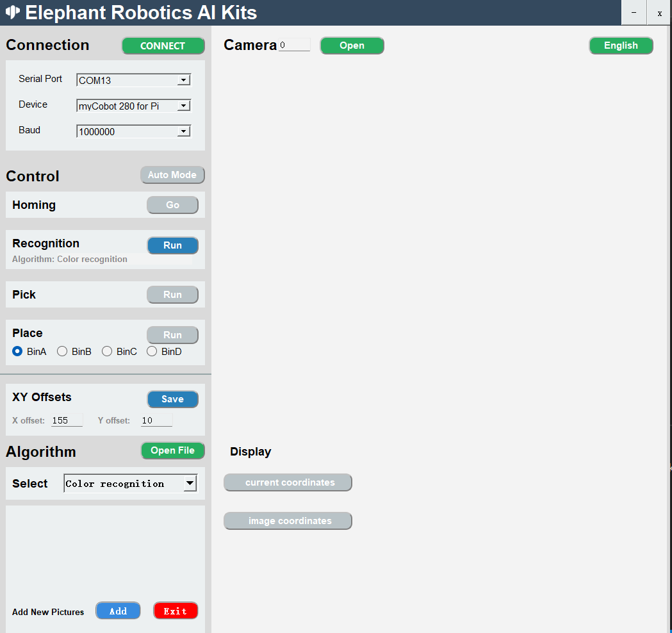Click the blue Add button
Viewport: 672px width, 633px height.
[118, 611]
